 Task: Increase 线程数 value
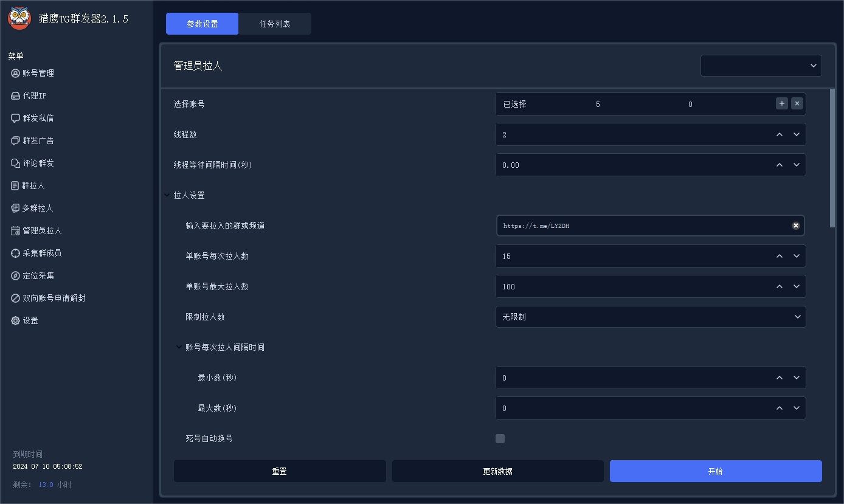pos(780,134)
